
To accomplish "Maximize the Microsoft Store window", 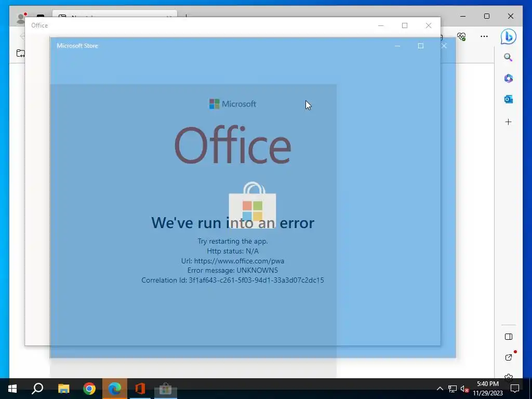I will coord(421,46).
